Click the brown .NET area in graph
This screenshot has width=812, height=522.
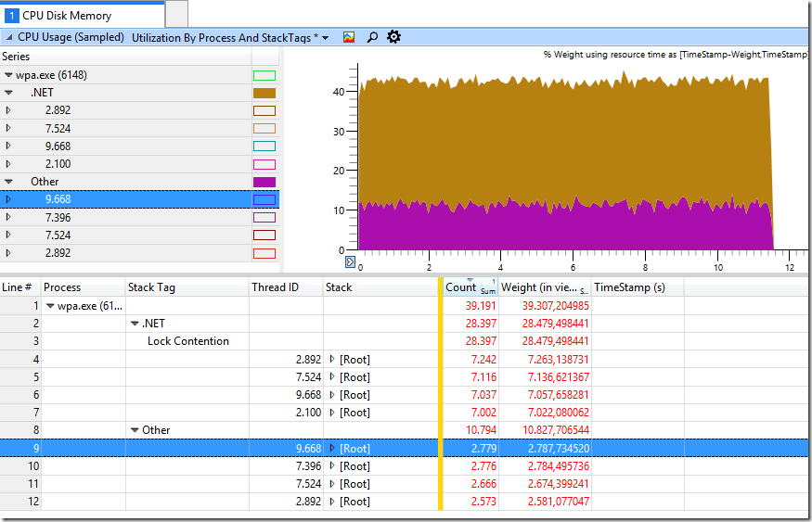(x=564, y=140)
